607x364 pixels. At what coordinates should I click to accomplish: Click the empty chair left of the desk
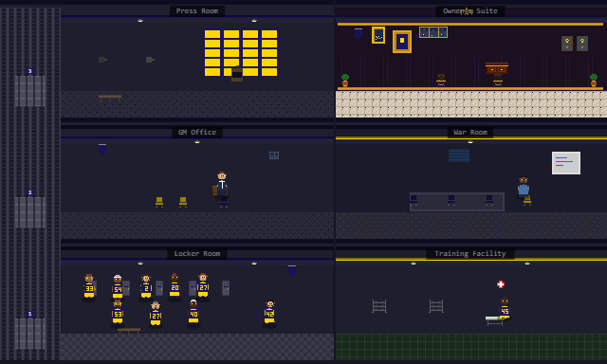pyautogui.click(x=441, y=80)
